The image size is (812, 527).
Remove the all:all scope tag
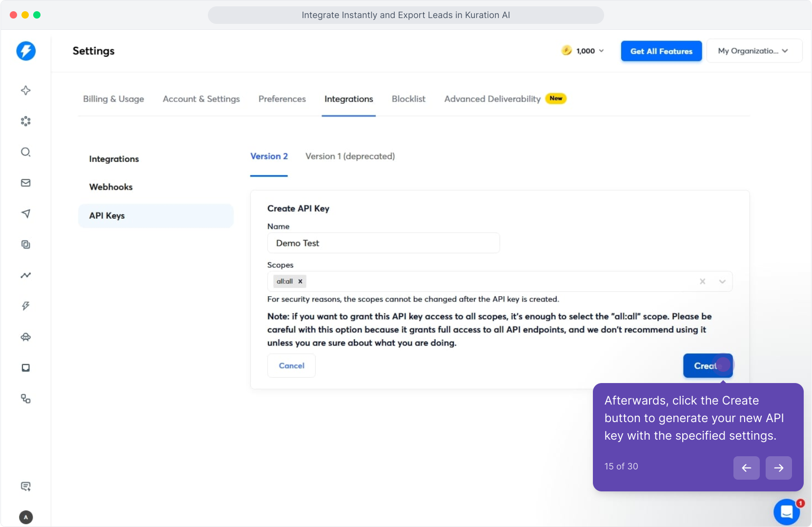point(300,282)
